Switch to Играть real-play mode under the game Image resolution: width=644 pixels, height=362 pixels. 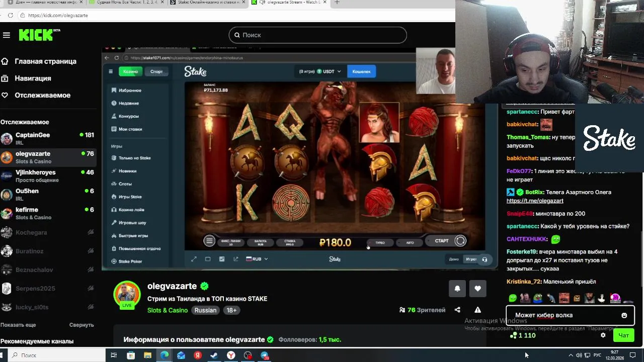(471, 259)
